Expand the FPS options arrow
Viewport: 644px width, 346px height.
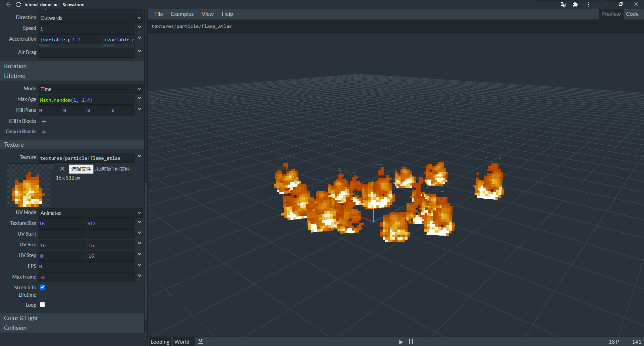point(140,265)
